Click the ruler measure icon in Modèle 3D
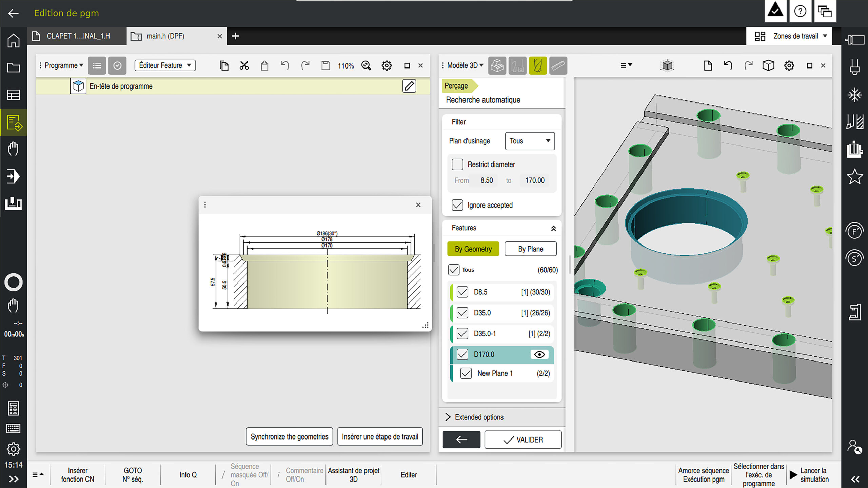The image size is (868, 488). pos(558,65)
